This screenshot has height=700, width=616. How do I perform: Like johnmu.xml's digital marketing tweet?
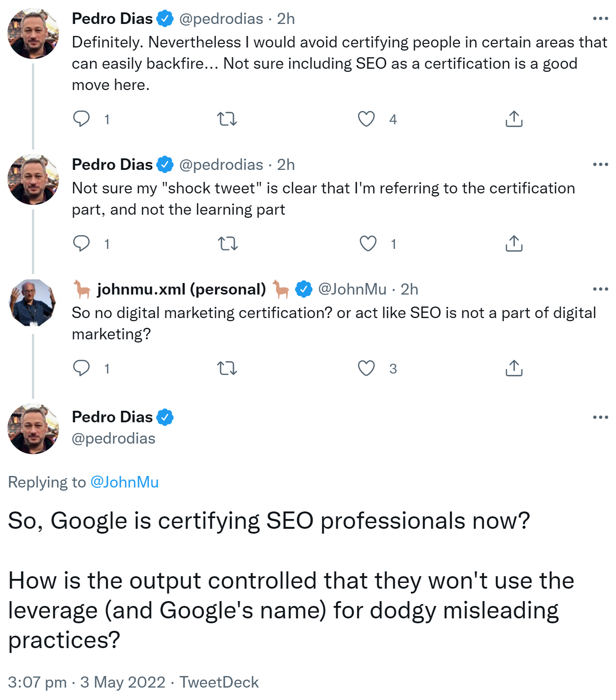(367, 368)
